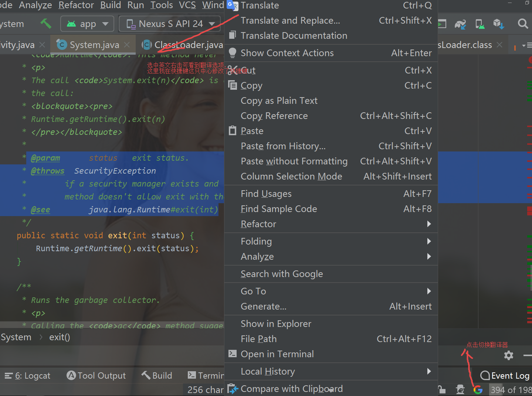
Task: Click the Search Everywhere magnifier icon
Action: (x=523, y=24)
